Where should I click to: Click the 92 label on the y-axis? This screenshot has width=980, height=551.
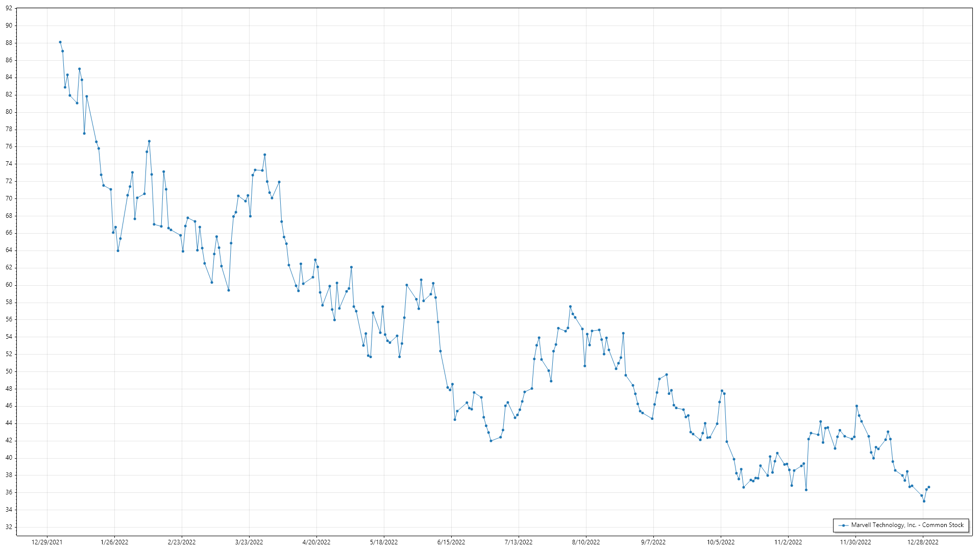[x=9, y=8]
